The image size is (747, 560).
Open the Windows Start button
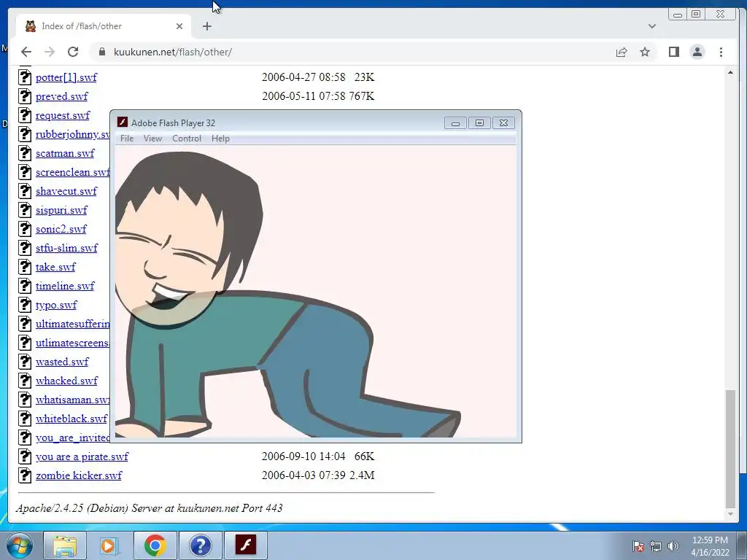20,545
